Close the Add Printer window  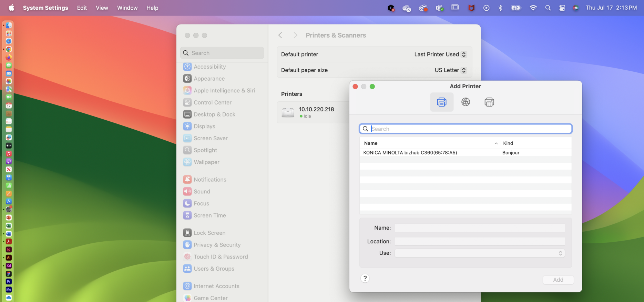(355, 87)
